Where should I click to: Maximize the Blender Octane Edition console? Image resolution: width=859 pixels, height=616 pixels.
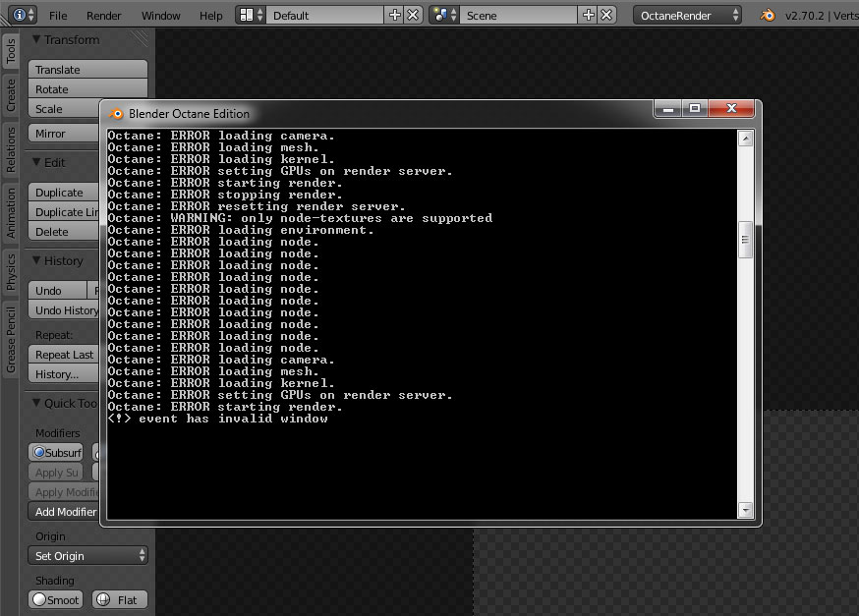(x=695, y=109)
